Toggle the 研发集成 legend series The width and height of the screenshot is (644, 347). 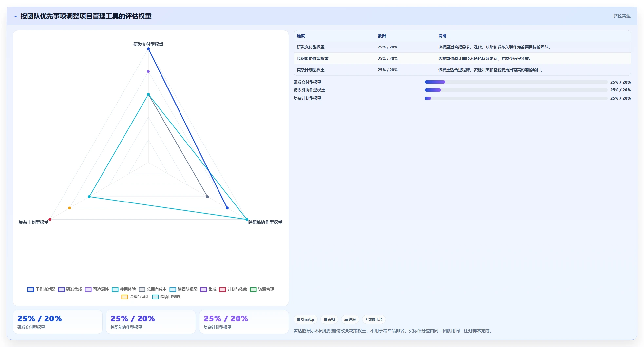(70, 289)
